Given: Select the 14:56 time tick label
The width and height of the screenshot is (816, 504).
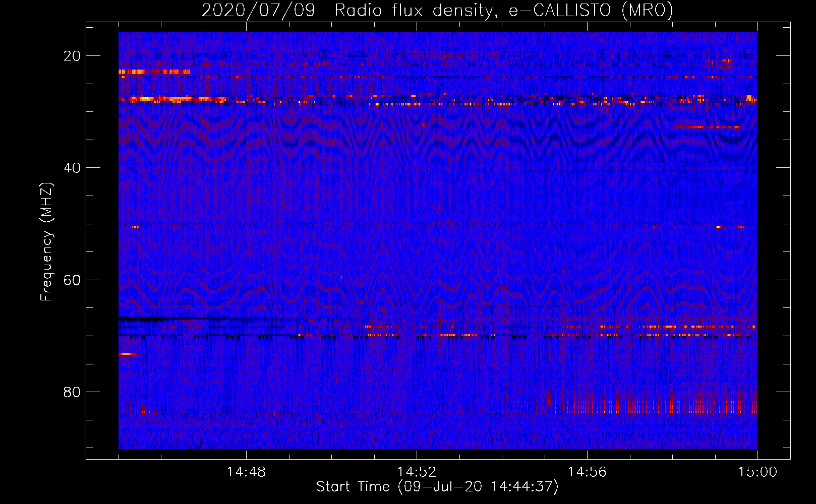Looking at the screenshot, I should pyautogui.click(x=587, y=472).
